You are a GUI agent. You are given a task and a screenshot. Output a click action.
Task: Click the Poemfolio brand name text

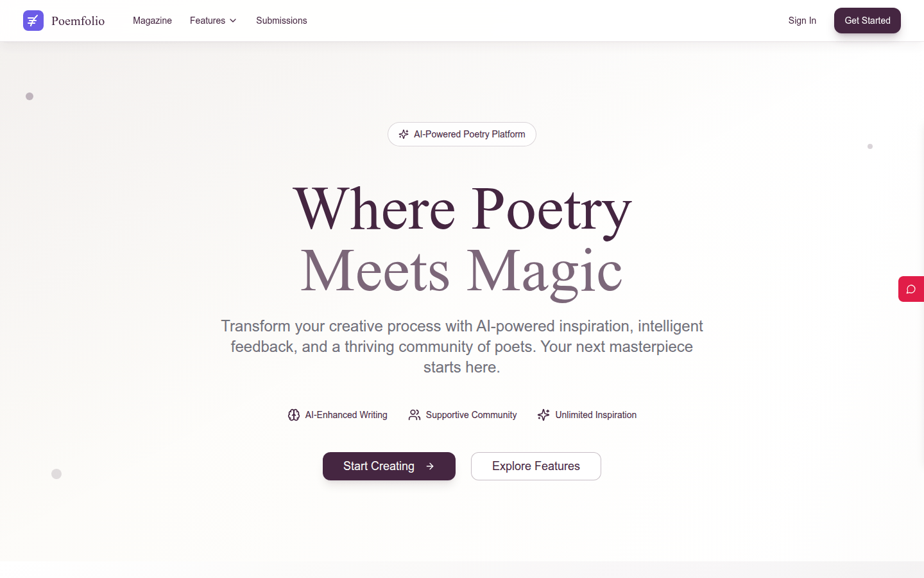[78, 21]
